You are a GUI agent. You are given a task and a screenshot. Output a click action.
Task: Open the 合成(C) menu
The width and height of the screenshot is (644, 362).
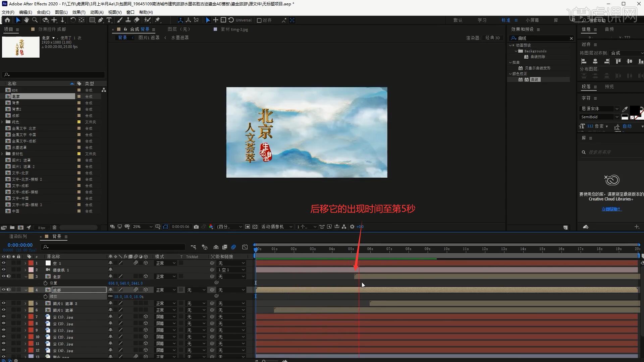[43, 12]
